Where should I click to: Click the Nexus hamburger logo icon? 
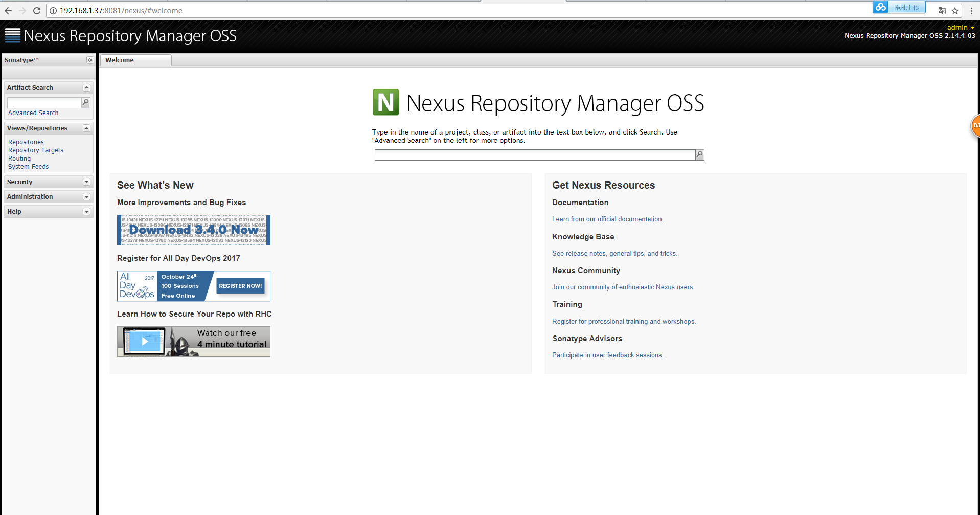[x=13, y=35]
